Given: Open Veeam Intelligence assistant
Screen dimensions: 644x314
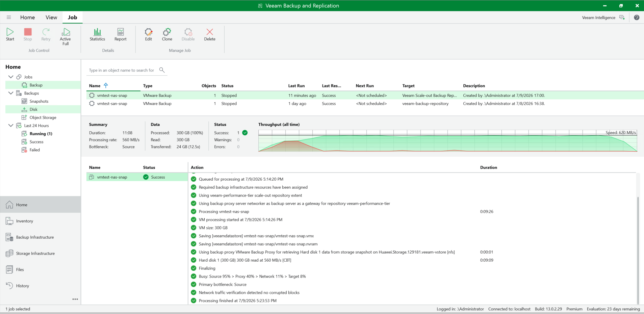Looking at the screenshot, I should pos(603,18).
